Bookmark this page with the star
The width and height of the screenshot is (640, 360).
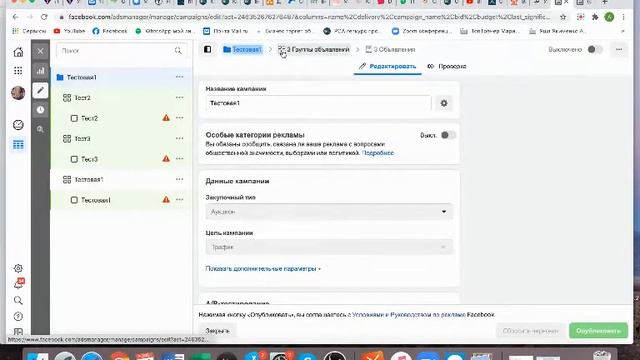[563, 17]
